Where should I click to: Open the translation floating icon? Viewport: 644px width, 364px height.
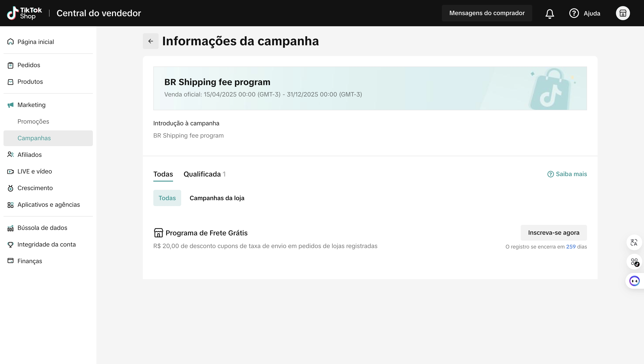[634, 242]
